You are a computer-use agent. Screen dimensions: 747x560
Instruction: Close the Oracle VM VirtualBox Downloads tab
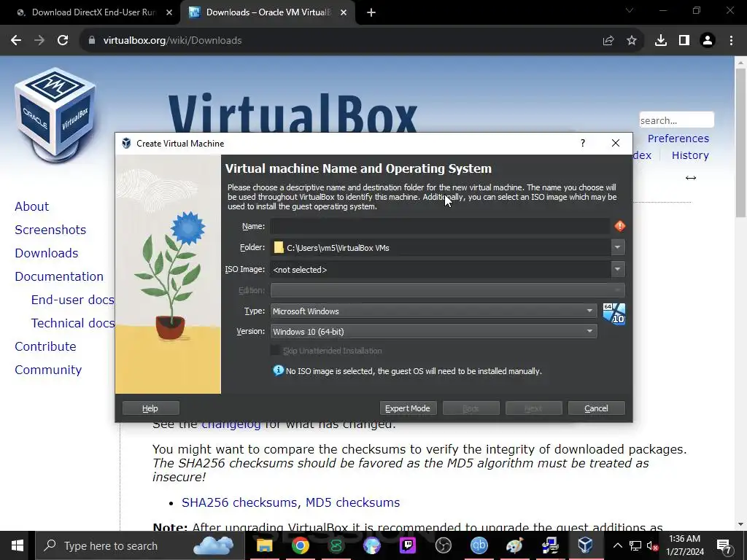tap(344, 13)
